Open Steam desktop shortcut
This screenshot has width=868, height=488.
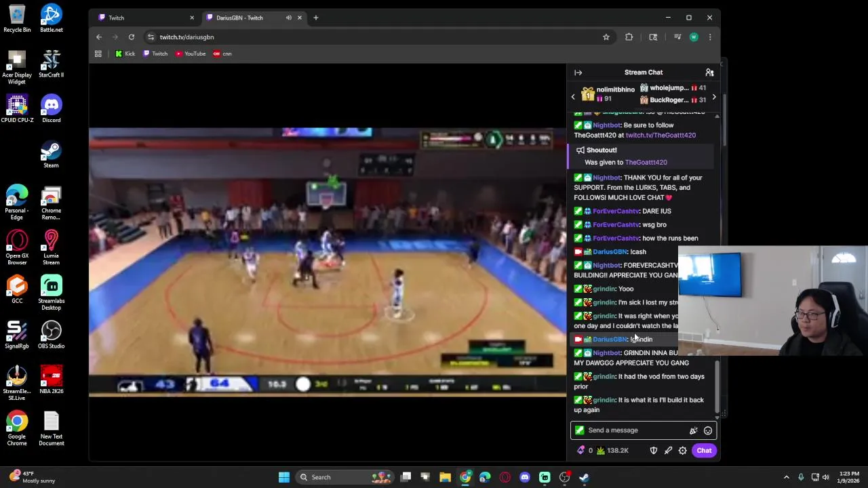pyautogui.click(x=51, y=155)
